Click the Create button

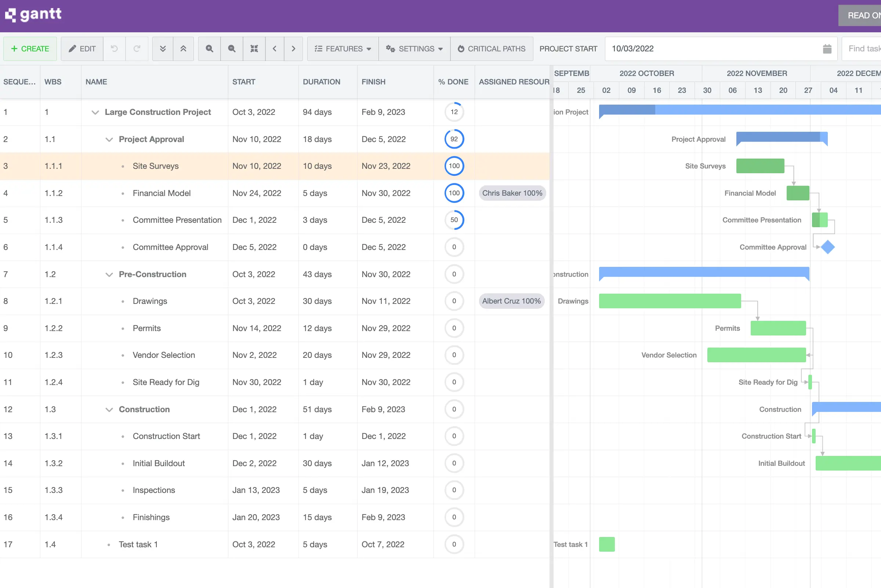click(x=30, y=49)
